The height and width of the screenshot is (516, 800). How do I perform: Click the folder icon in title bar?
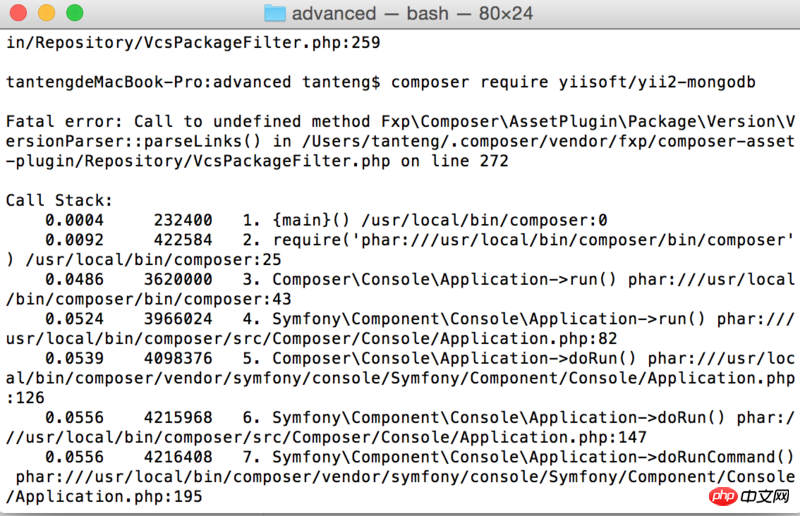click(275, 13)
